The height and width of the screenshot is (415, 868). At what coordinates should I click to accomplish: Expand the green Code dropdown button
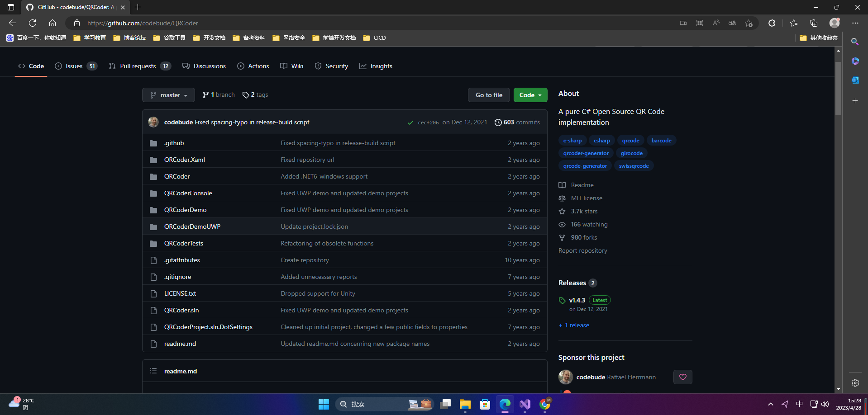[x=530, y=95]
